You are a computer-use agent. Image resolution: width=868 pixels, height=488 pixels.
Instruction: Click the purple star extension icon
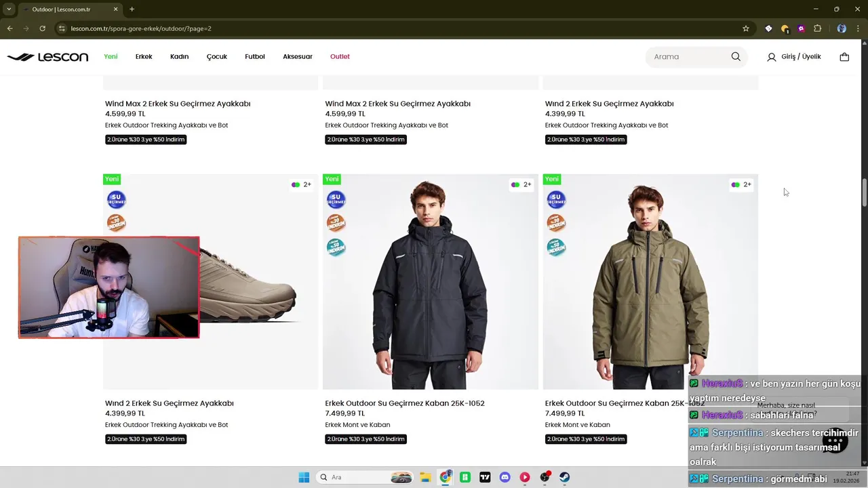pos(801,28)
